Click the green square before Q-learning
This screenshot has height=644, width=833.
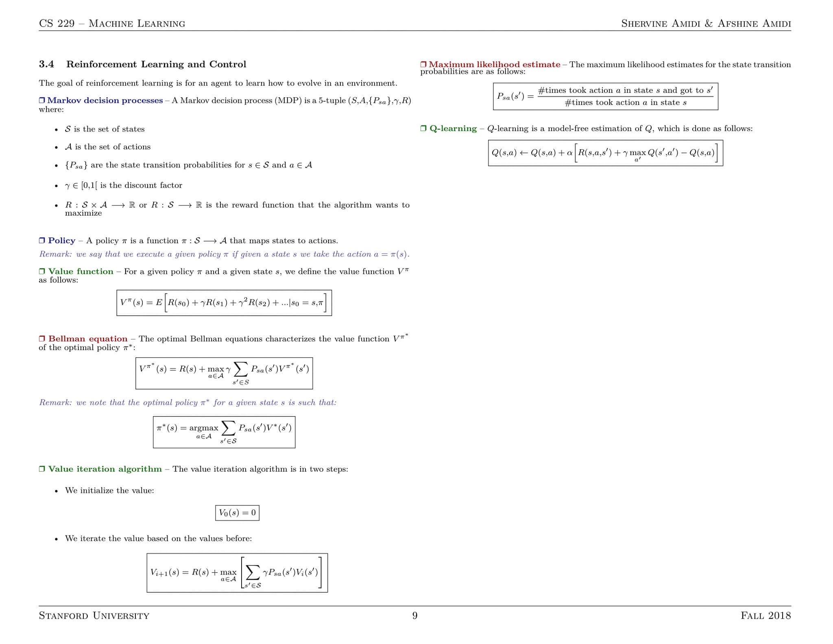(x=423, y=129)
